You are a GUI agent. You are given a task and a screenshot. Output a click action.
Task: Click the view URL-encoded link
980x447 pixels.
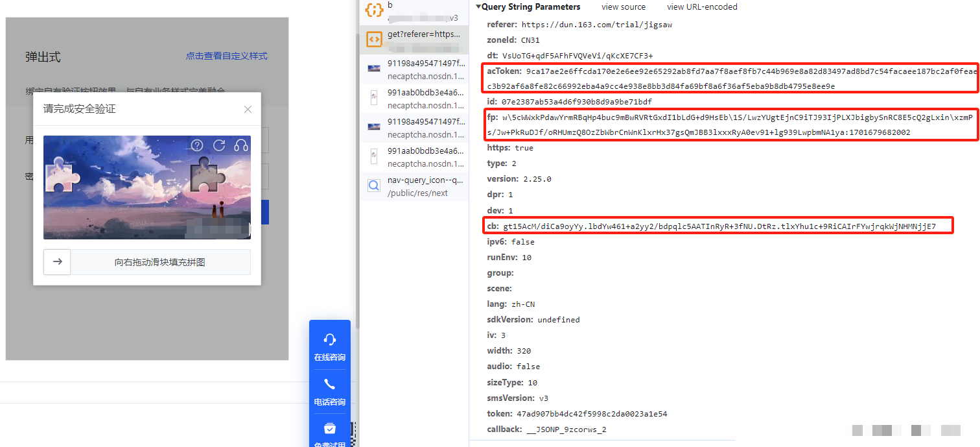pyautogui.click(x=702, y=7)
